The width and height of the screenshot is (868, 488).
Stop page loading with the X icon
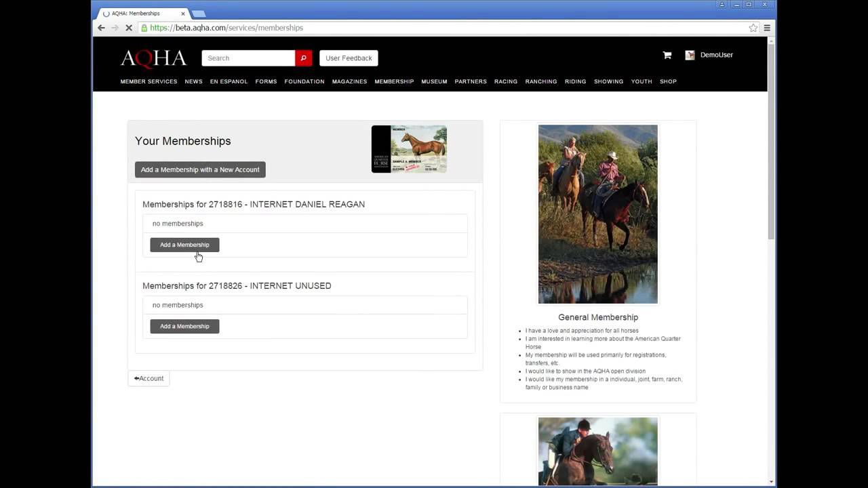[128, 28]
